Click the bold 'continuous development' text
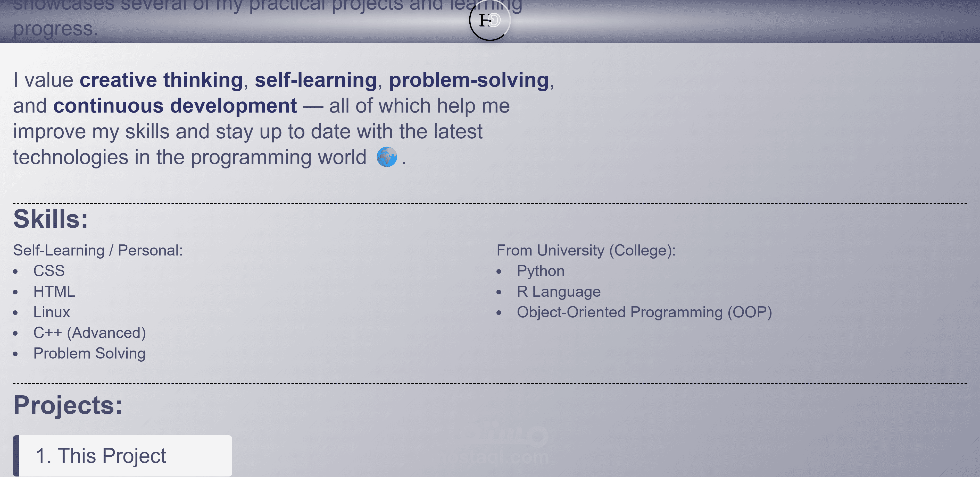This screenshot has height=477, width=980. pyautogui.click(x=175, y=106)
